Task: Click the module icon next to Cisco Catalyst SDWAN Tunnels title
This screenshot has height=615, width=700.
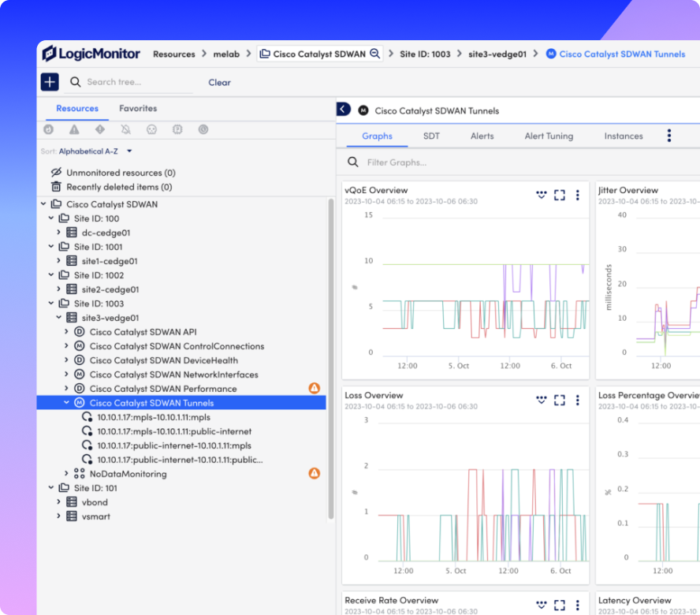Action: coord(363,110)
